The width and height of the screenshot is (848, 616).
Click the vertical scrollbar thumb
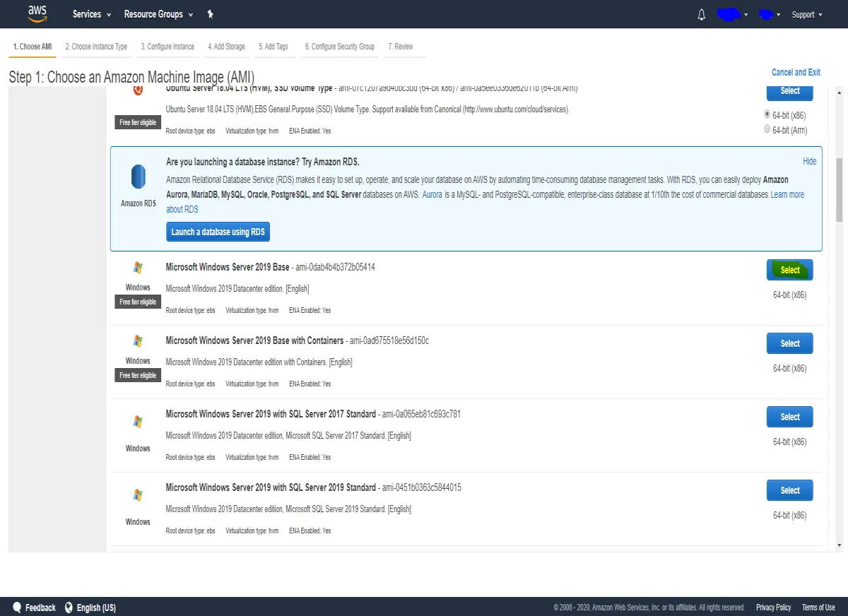tap(839, 189)
